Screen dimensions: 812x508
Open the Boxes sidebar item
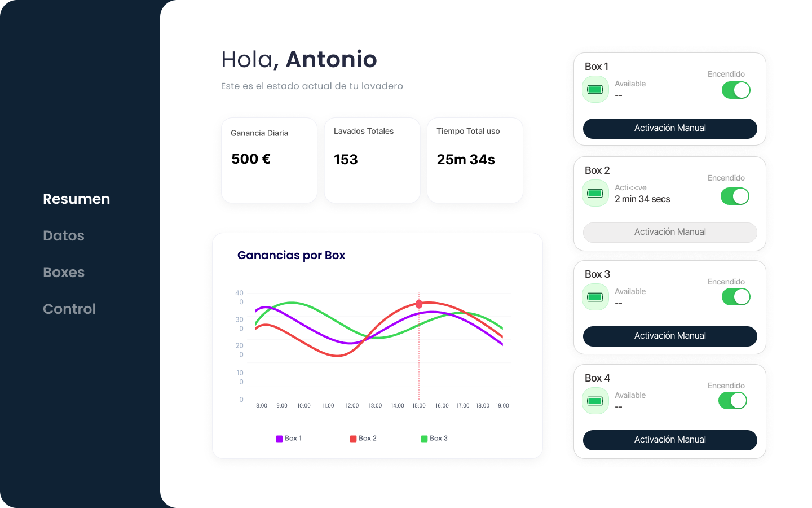[x=63, y=272]
